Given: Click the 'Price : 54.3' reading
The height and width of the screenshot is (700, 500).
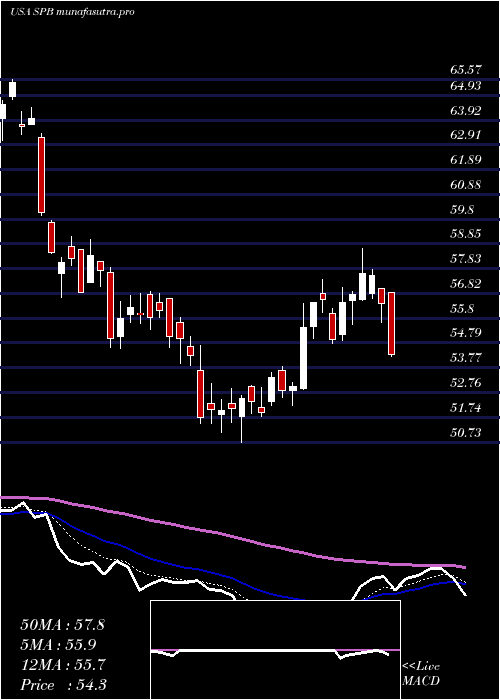Looking at the screenshot, I should 63,685.
